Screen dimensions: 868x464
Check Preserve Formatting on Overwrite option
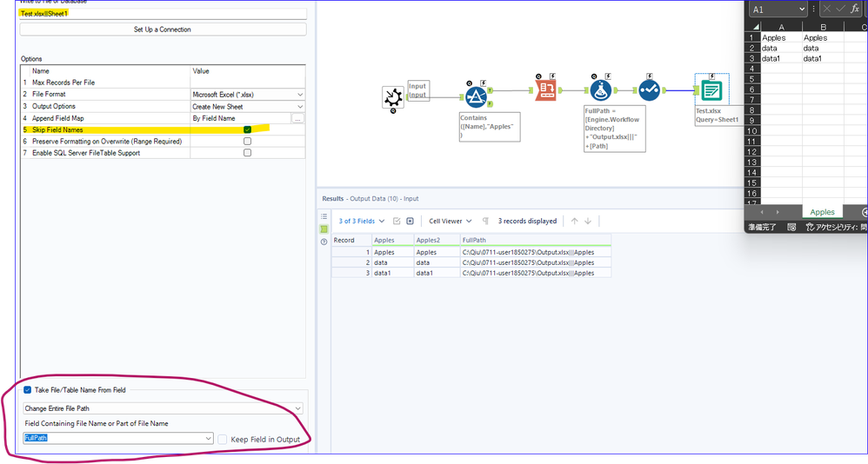point(248,141)
